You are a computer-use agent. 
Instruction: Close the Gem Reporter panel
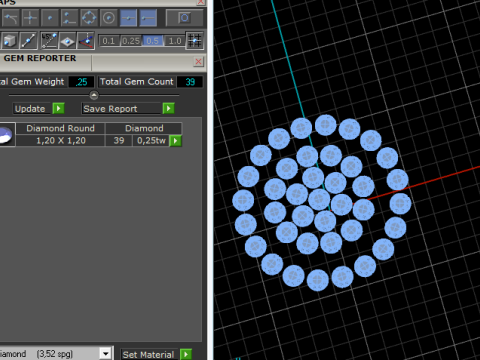click(x=199, y=61)
